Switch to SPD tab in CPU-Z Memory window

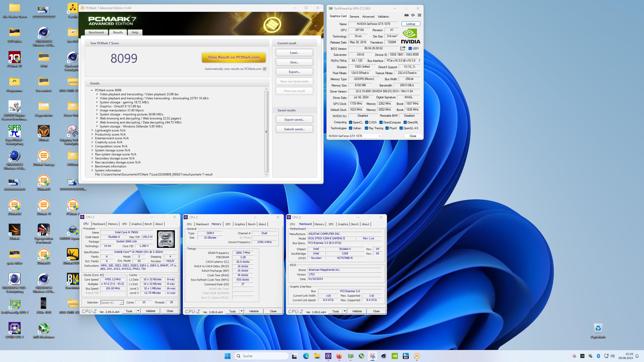pyautogui.click(x=228, y=224)
